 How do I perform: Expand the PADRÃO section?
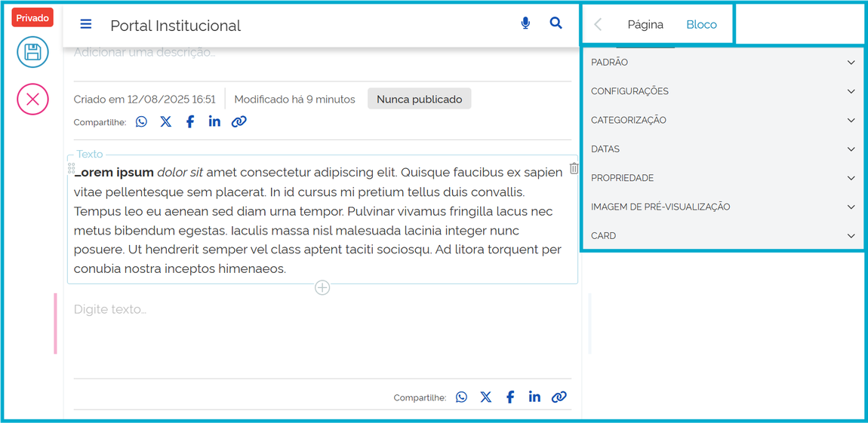723,63
